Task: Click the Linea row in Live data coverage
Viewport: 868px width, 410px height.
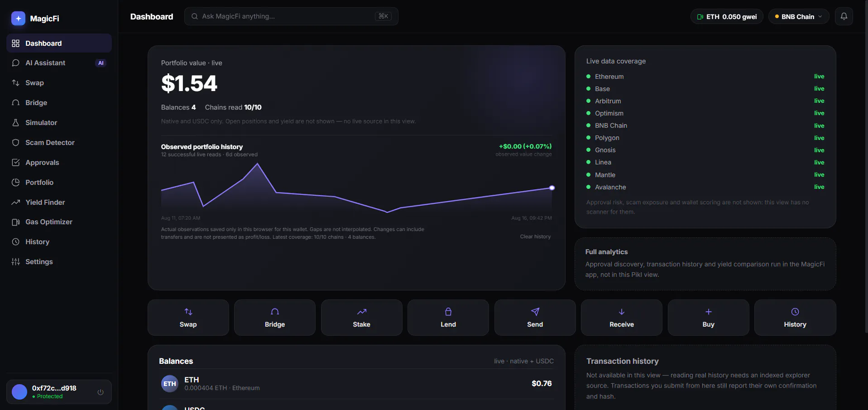Action: [705, 162]
